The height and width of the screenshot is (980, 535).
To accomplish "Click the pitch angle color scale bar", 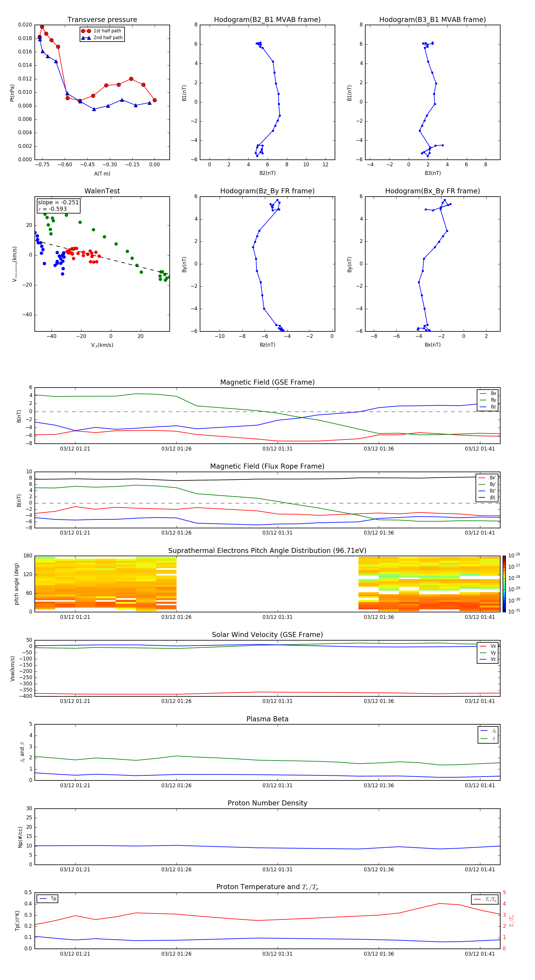I will 504,584.
